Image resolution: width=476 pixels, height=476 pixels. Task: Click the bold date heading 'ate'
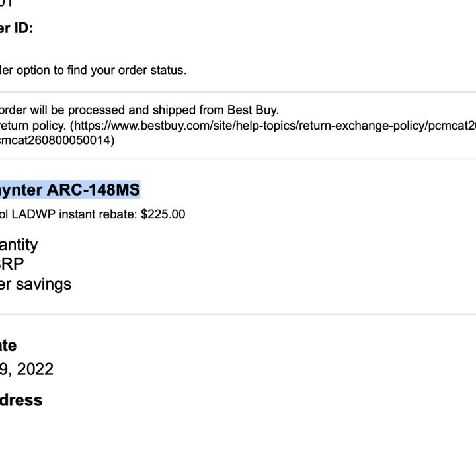coord(9,346)
